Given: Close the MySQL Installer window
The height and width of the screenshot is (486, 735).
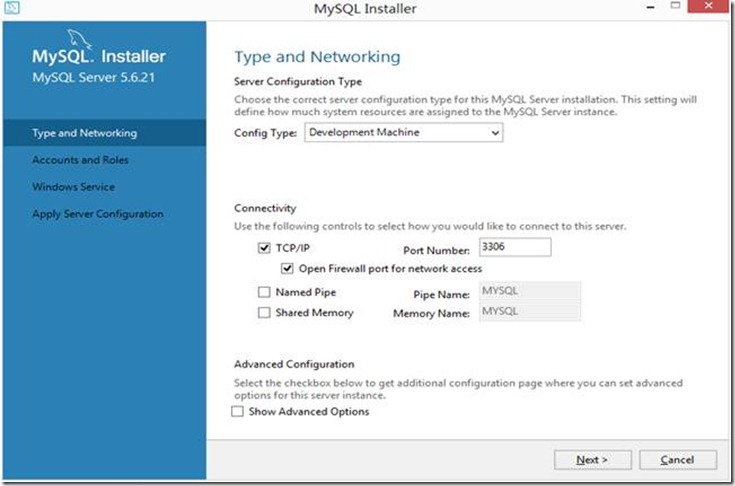Looking at the screenshot, I should 709,6.
